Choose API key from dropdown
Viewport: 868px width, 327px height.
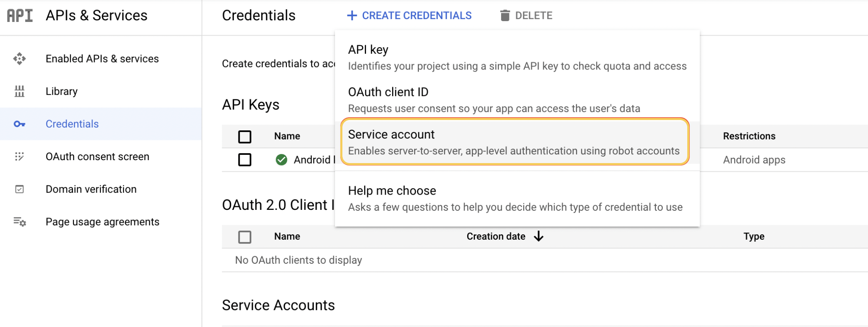coord(517,58)
